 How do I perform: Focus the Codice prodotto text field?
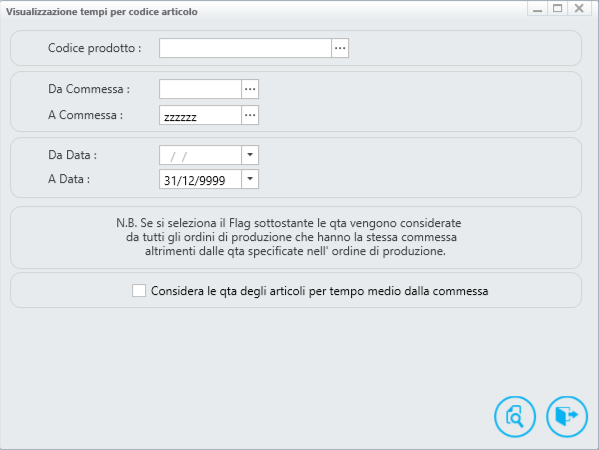point(245,48)
